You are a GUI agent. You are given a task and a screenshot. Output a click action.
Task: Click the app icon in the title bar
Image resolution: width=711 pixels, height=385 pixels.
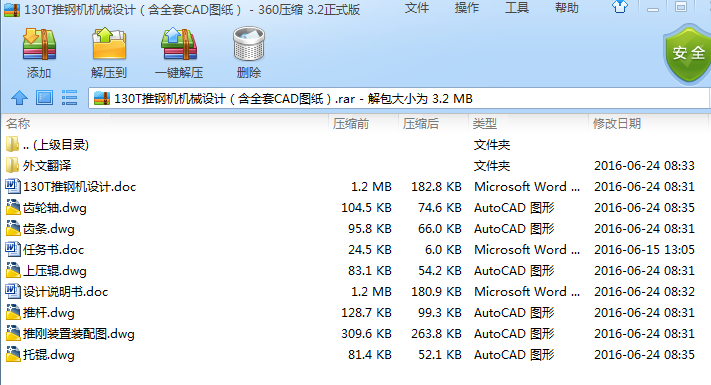pyautogui.click(x=11, y=10)
